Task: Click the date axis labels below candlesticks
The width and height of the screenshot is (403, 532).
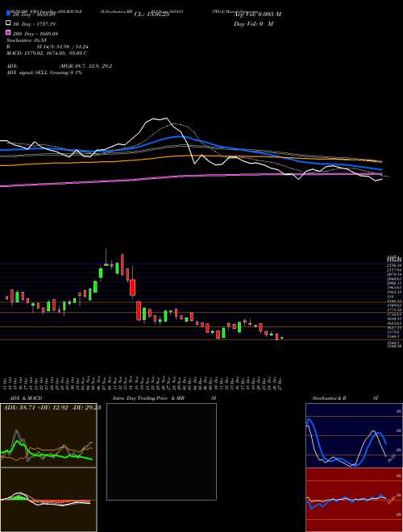Action: click(143, 383)
